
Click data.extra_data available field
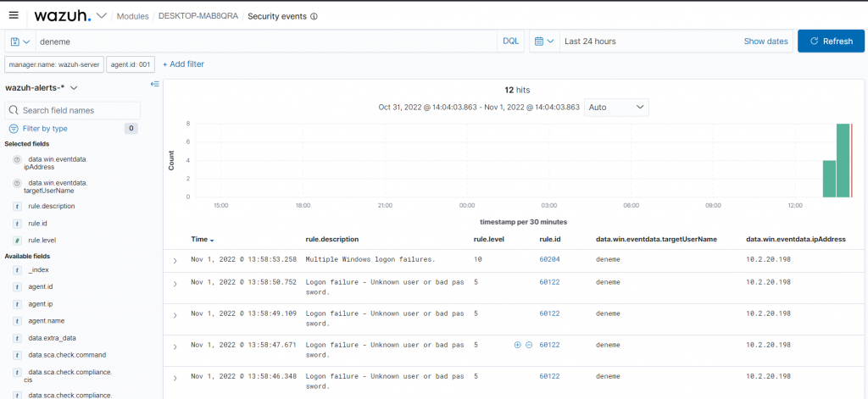(x=52, y=337)
